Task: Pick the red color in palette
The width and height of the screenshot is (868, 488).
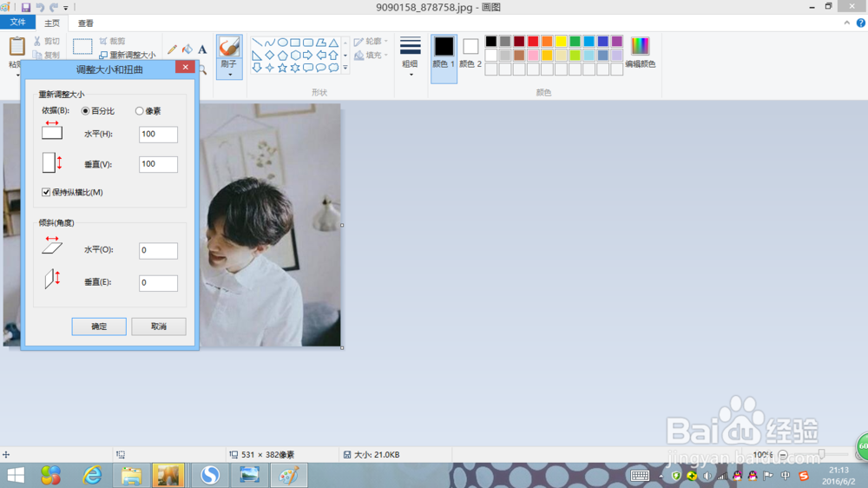Action: 533,42
